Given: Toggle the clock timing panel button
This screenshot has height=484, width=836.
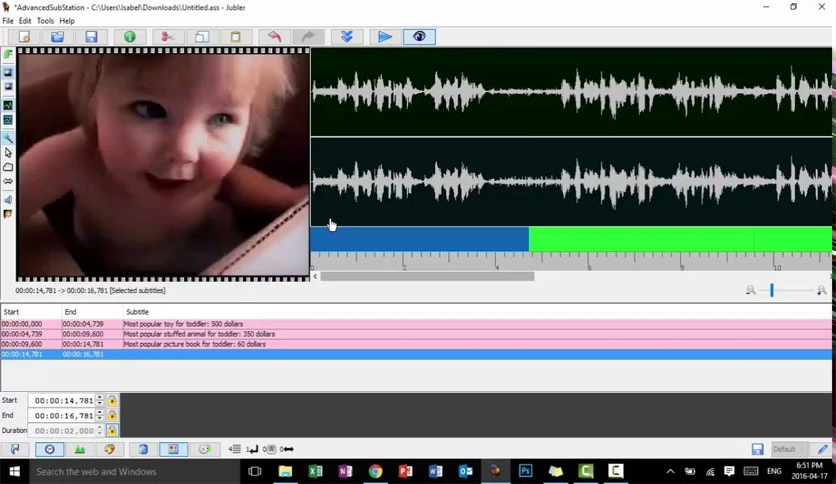Looking at the screenshot, I should pyautogui.click(x=50, y=449).
